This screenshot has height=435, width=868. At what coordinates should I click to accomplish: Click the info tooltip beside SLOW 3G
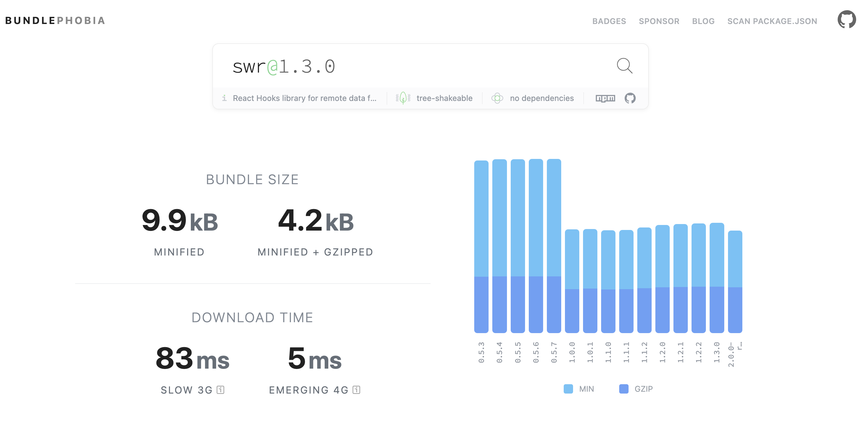[220, 390]
